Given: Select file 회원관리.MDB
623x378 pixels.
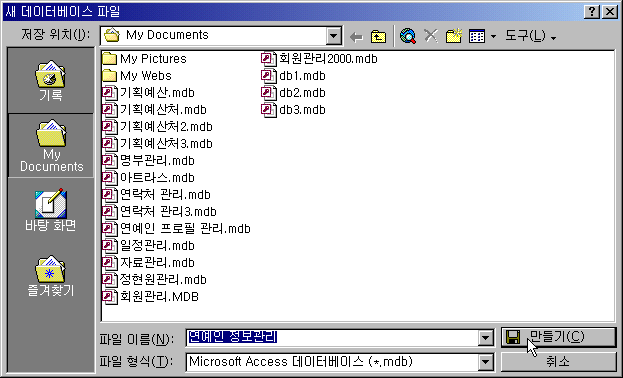Looking at the screenshot, I should coord(151,297).
